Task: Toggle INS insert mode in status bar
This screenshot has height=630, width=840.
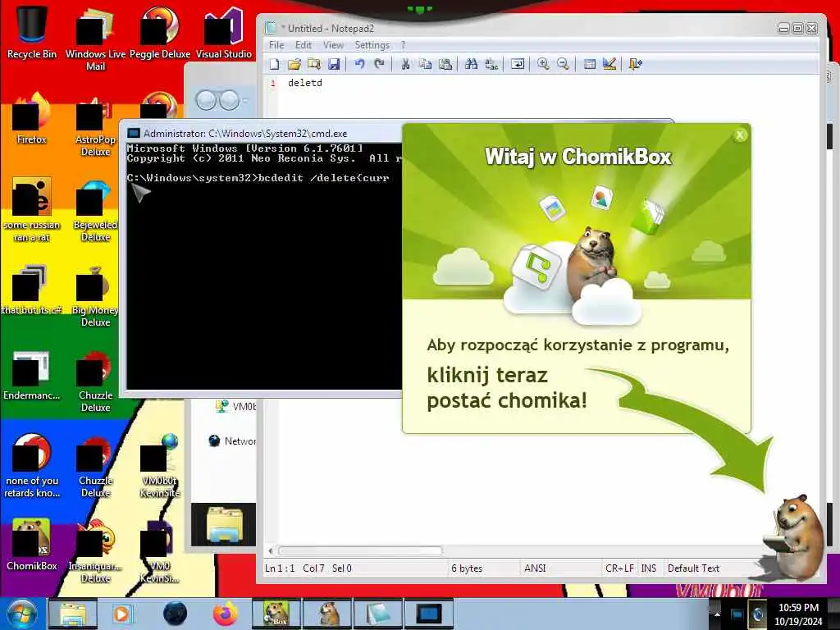Action: point(648,568)
